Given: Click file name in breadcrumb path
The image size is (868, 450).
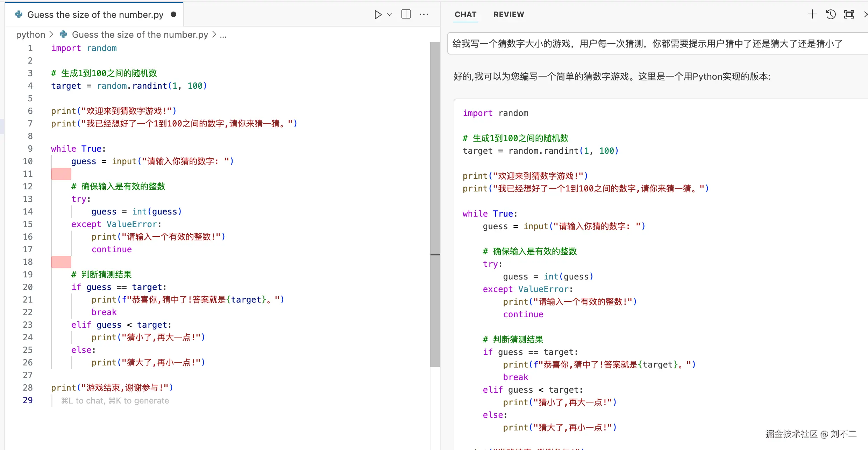Looking at the screenshot, I should [140, 35].
